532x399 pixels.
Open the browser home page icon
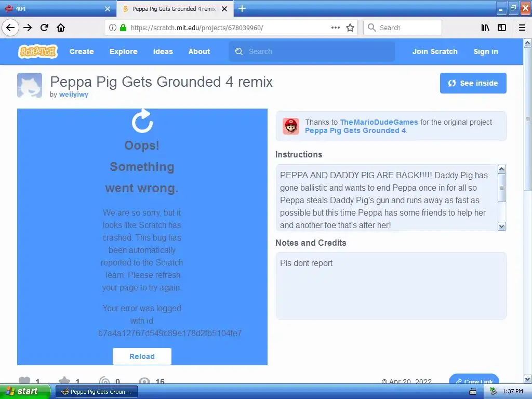(x=61, y=28)
